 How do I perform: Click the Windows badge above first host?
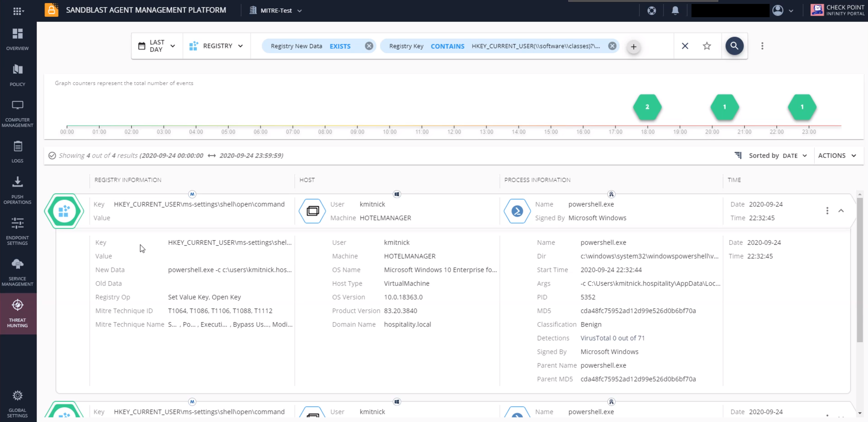397,194
